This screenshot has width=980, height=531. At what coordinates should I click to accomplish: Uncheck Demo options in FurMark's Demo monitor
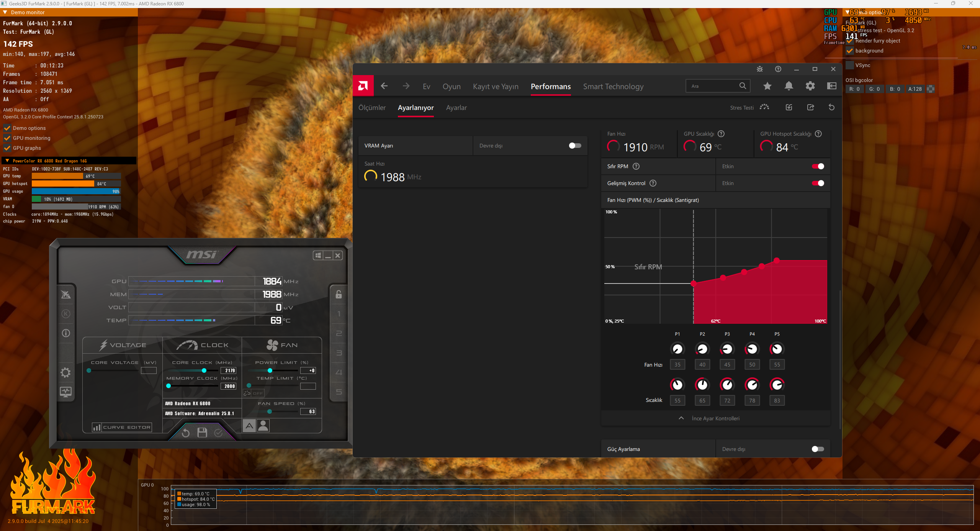(x=7, y=128)
